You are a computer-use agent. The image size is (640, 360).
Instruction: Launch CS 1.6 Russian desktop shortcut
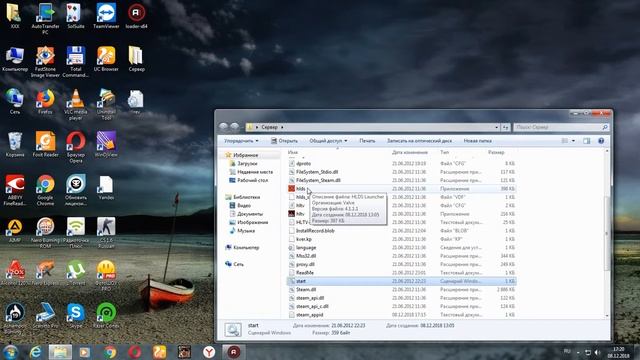106,233
